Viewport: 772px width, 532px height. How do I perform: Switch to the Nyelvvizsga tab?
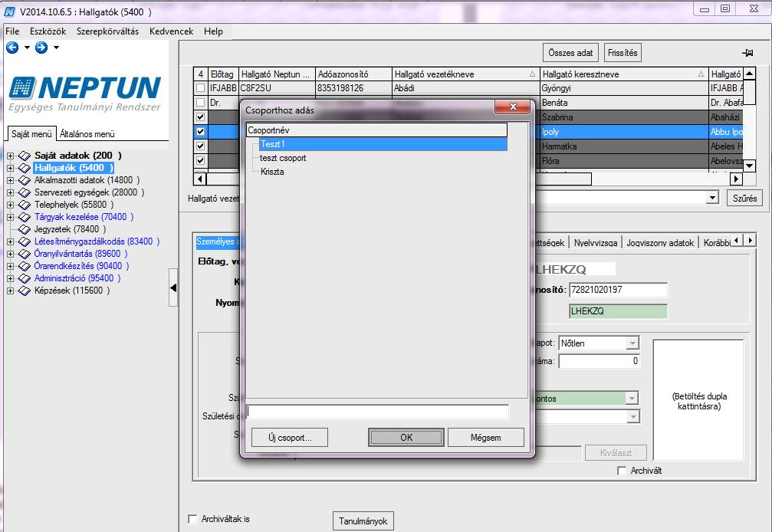(595, 243)
